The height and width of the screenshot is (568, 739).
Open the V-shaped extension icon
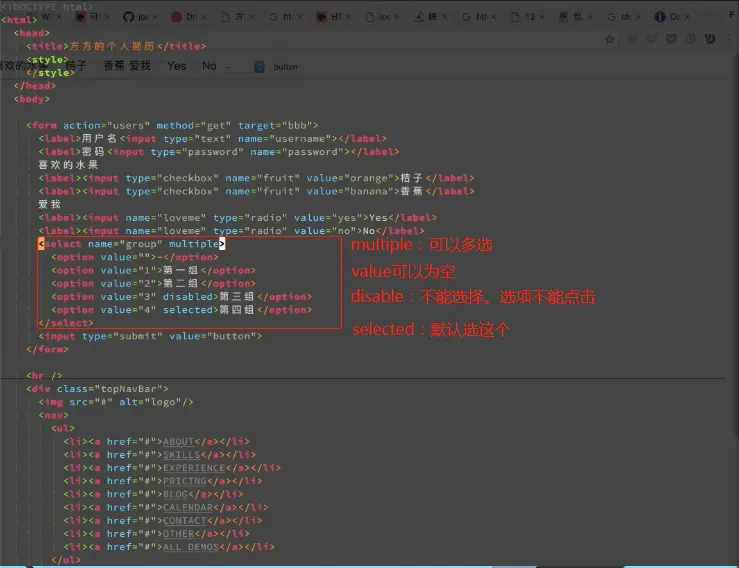pos(710,39)
